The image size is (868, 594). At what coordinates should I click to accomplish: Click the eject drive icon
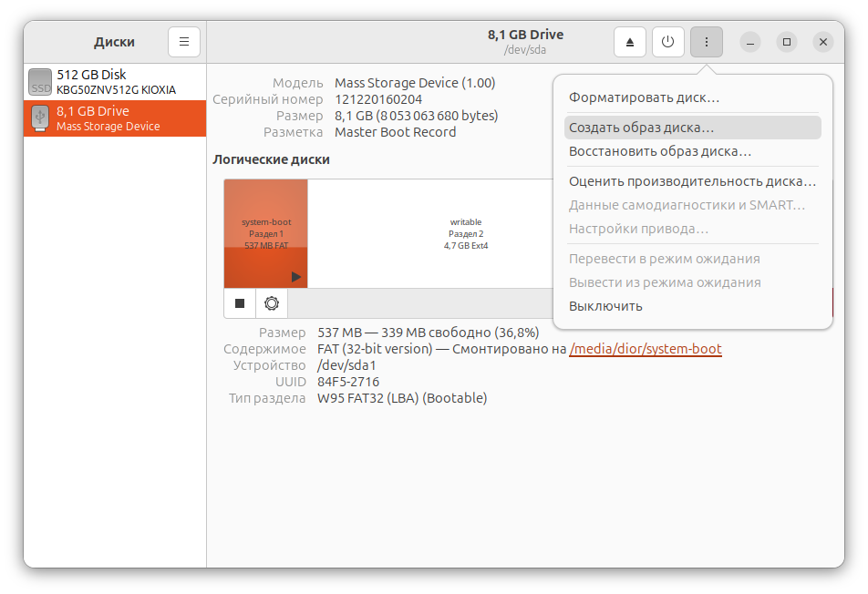click(x=630, y=42)
